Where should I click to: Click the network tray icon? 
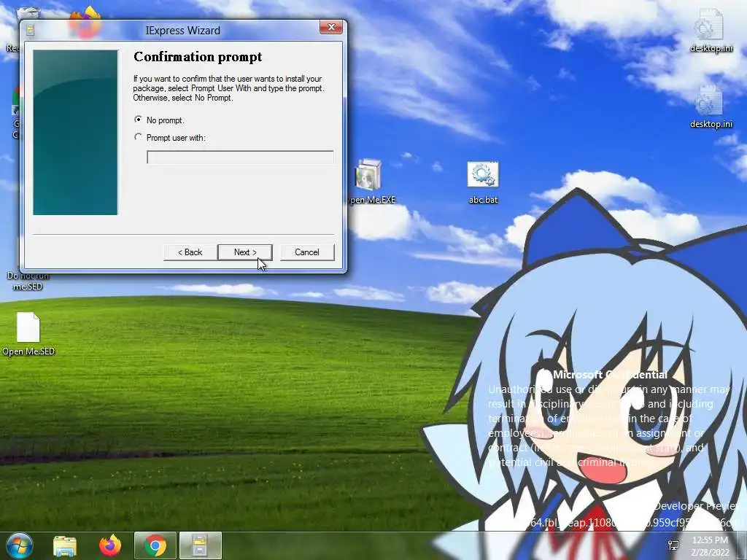click(673, 545)
